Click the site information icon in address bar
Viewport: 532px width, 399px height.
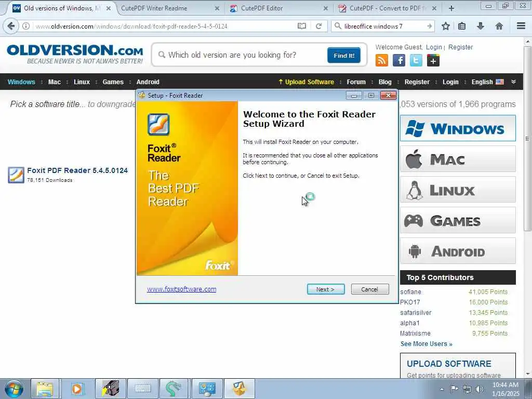[x=26, y=26]
